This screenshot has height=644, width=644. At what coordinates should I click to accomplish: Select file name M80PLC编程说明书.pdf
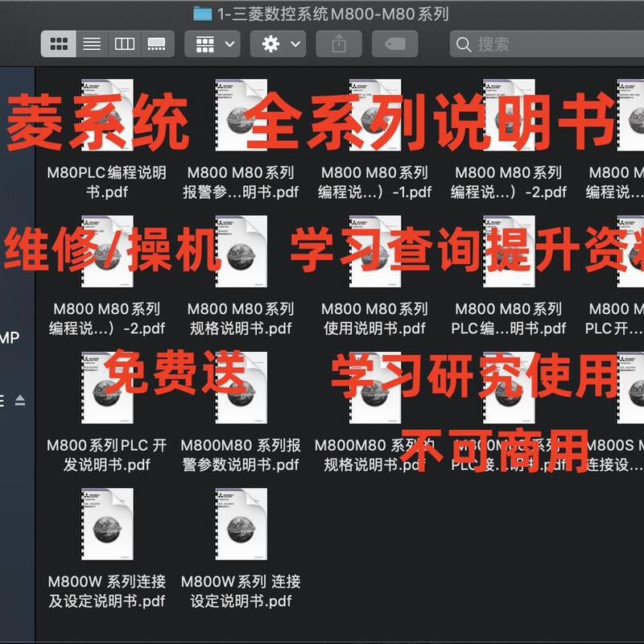[x=107, y=182]
